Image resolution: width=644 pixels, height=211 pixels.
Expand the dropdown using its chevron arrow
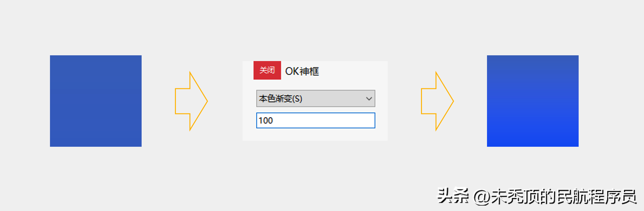(369, 98)
